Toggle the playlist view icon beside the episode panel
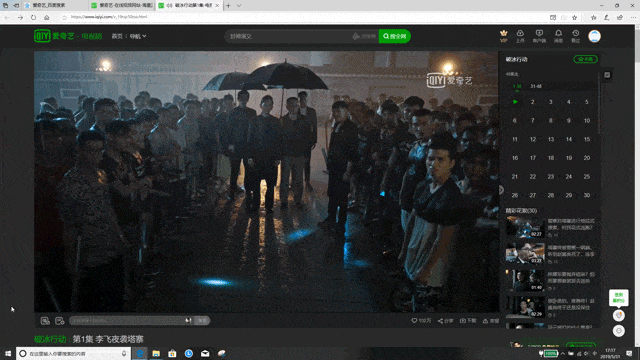 click(x=607, y=75)
